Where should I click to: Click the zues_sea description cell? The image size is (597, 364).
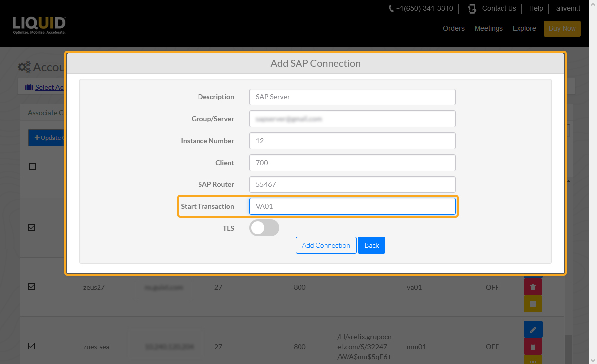click(97, 347)
